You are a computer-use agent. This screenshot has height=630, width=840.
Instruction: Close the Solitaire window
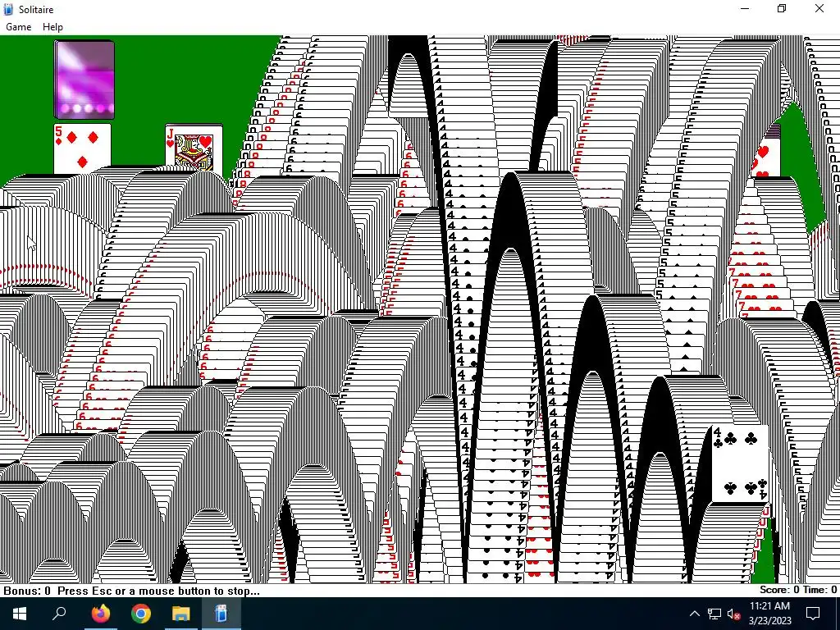pos(819,8)
